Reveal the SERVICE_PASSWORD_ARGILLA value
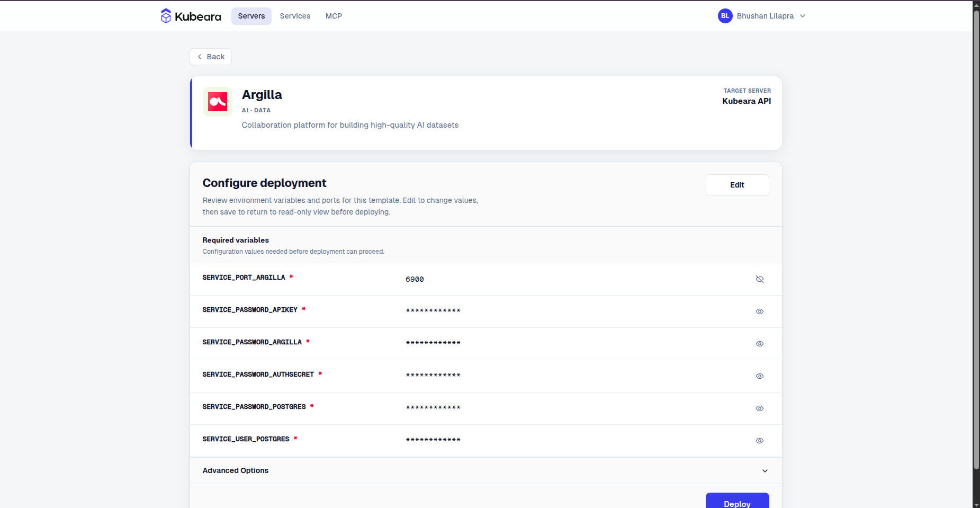 [x=760, y=344]
